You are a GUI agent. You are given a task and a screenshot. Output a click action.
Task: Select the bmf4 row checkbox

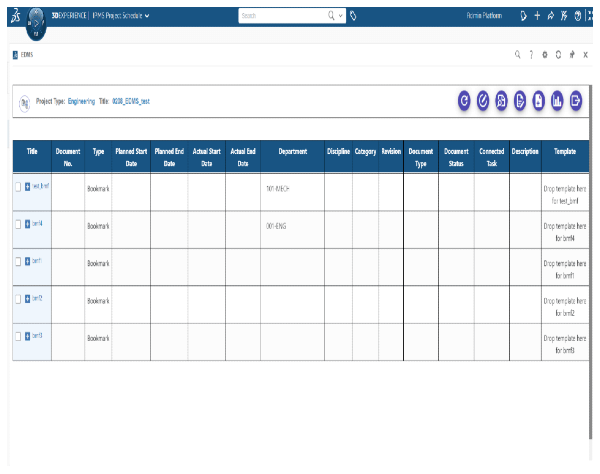point(17,225)
